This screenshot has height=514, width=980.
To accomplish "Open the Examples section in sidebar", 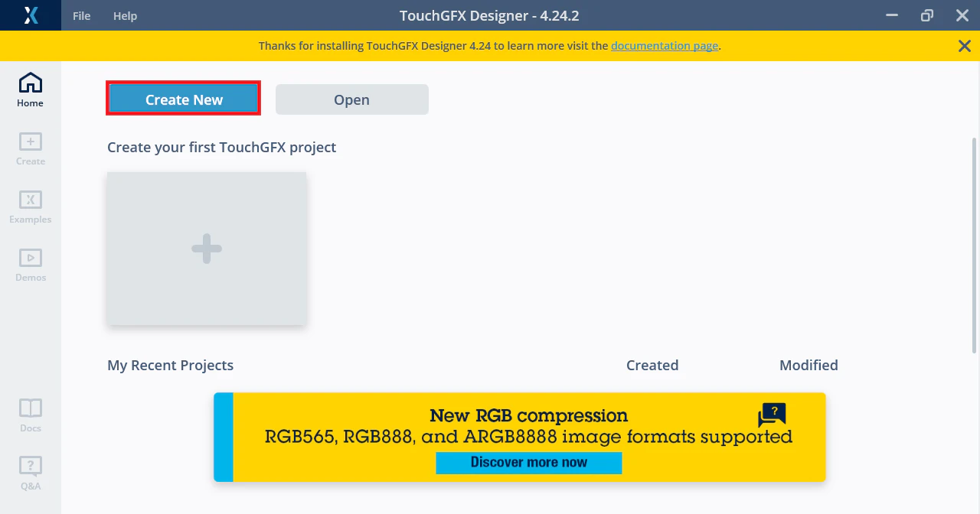I will click(31, 207).
